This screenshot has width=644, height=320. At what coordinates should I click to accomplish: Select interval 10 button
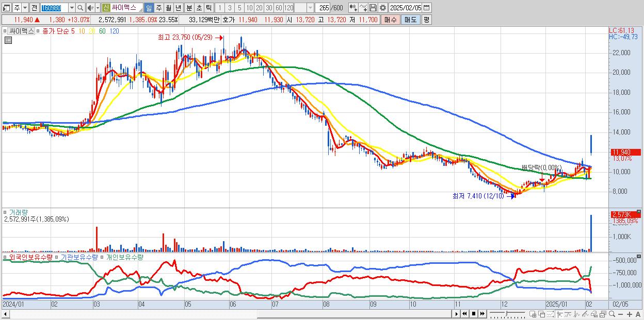249,8
